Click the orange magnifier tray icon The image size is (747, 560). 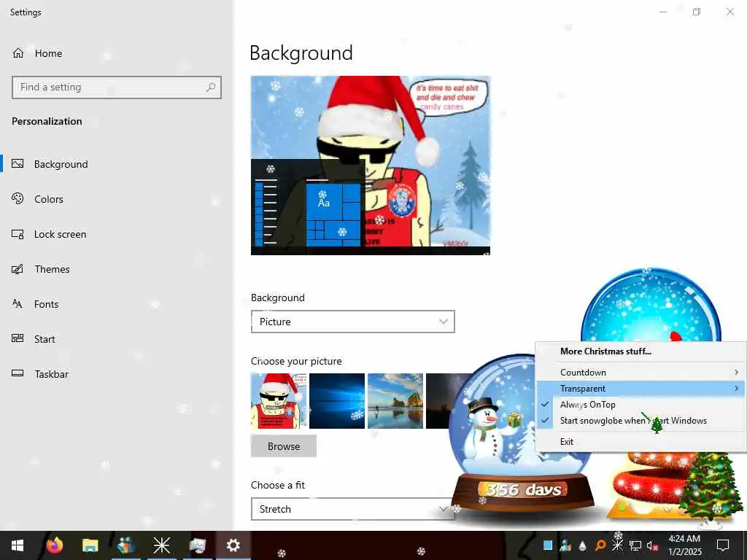600,545
